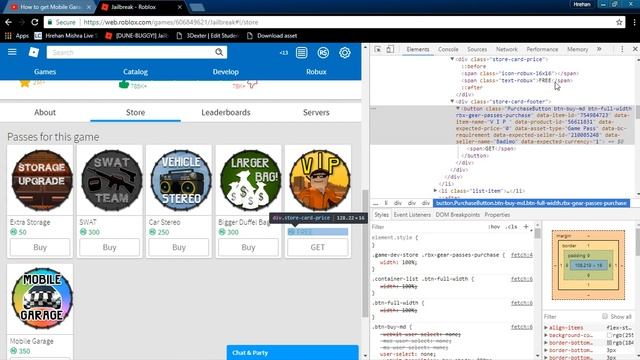Viewport: 640px width, 360px height.
Task: Click the VIP pass thumbnail
Action: pos(319,180)
